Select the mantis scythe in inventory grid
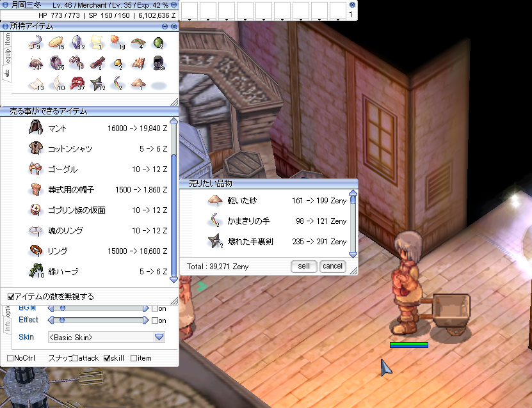The height and width of the screenshot is (408, 532). pos(118,84)
